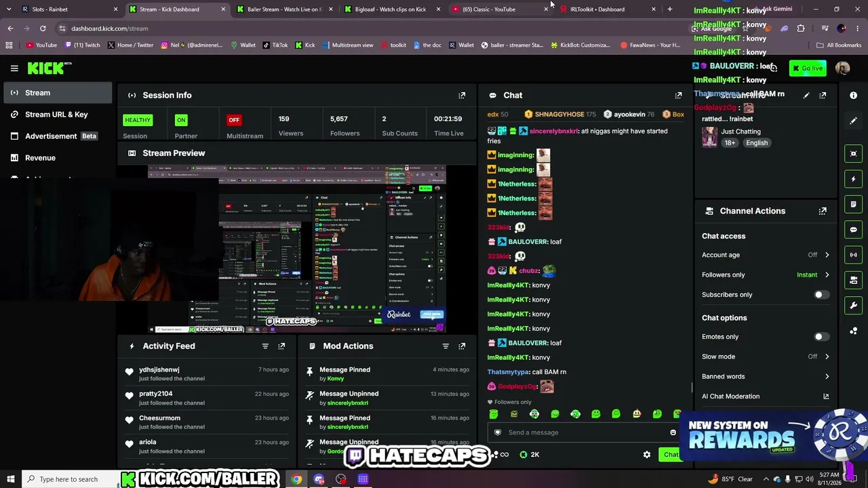
Task: Open the AI Chat Moderation external link icon
Action: [x=826, y=396]
